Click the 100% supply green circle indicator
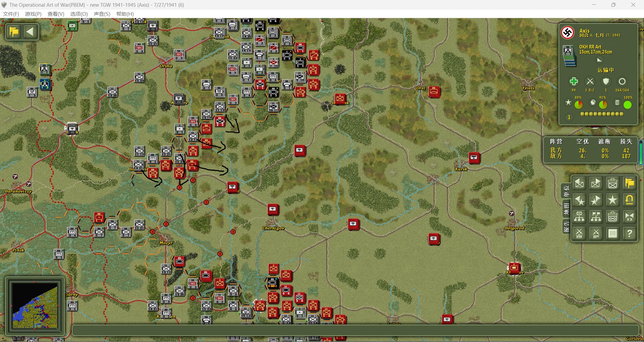644x342 pixels. (x=627, y=105)
